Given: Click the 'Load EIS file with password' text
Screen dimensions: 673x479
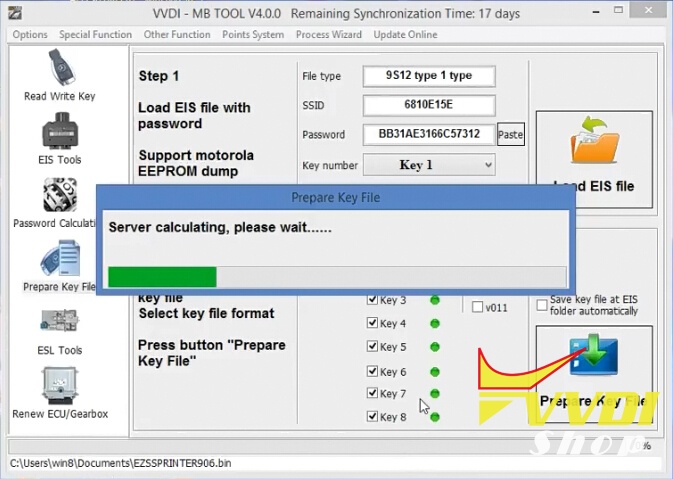Looking at the screenshot, I should click(194, 115).
